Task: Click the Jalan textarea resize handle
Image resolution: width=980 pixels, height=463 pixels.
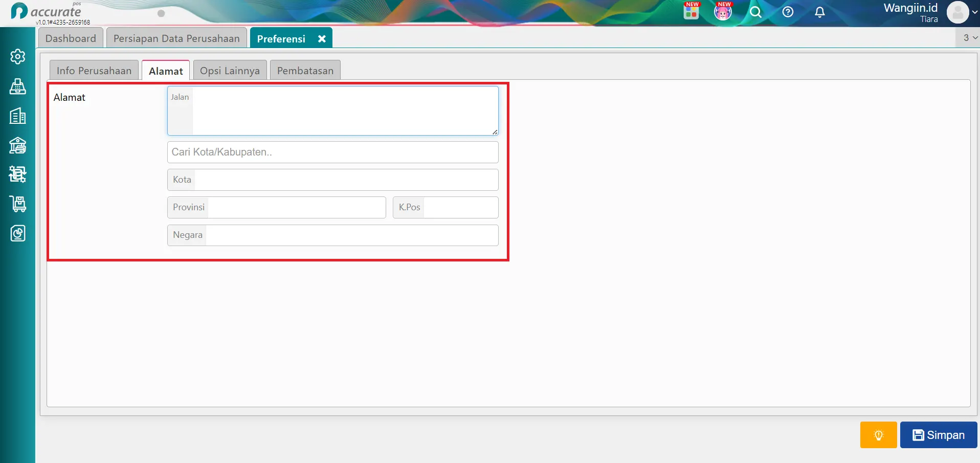Action: [x=495, y=132]
